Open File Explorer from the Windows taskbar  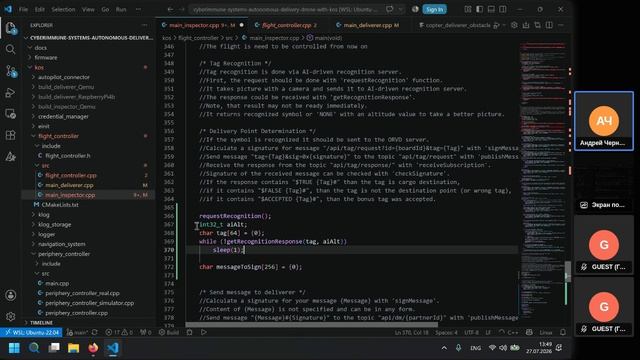[x=73, y=348]
